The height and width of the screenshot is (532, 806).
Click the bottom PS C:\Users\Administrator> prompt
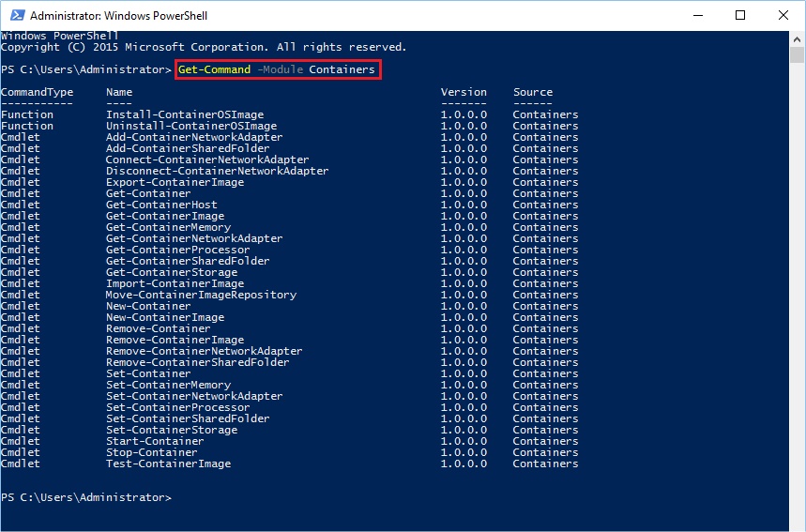coord(85,497)
